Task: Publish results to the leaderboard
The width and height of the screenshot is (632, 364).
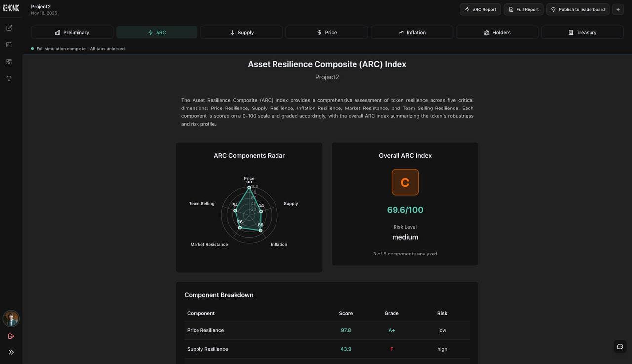Action: click(x=577, y=9)
